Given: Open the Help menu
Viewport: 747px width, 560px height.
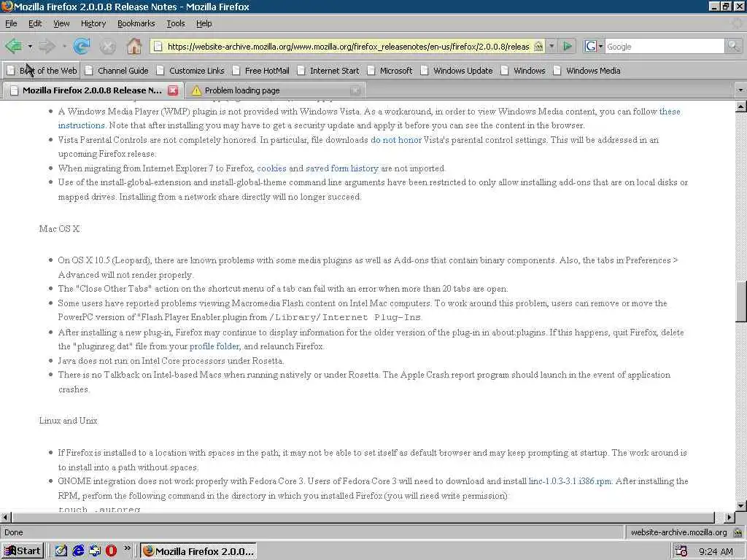Looking at the screenshot, I should pos(204,23).
